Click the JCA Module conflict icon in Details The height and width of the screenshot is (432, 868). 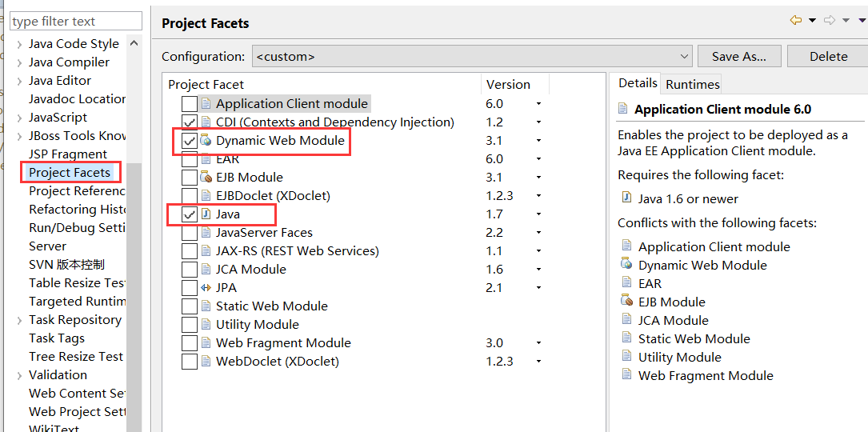626,319
